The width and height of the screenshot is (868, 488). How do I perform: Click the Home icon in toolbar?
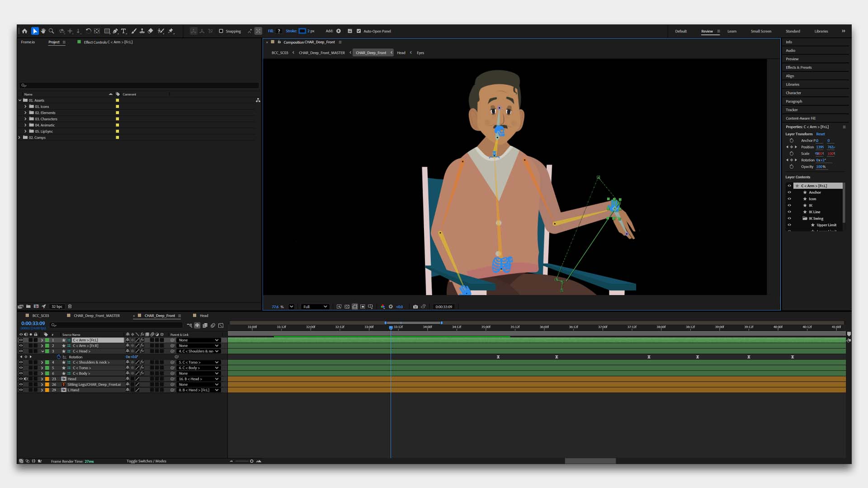click(24, 31)
